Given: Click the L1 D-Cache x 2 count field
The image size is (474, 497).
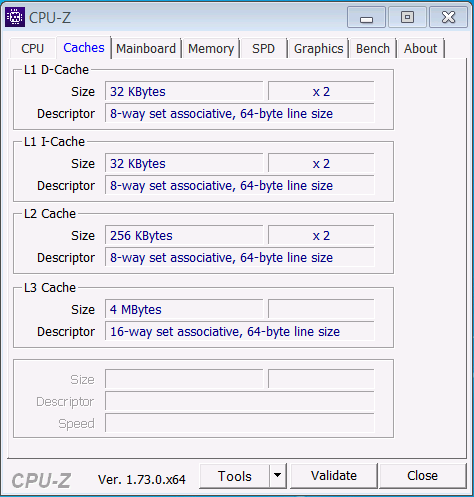Looking at the screenshot, I should (x=321, y=91).
